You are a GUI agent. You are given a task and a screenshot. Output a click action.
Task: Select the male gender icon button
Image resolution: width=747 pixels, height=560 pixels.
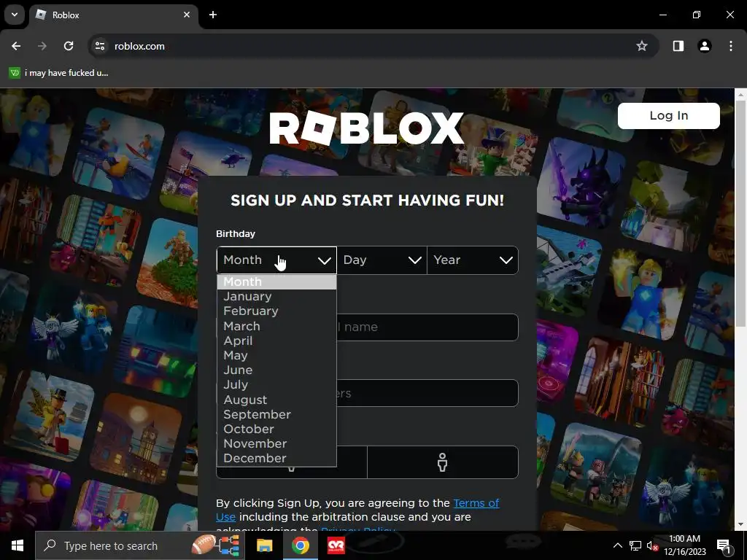(x=443, y=462)
